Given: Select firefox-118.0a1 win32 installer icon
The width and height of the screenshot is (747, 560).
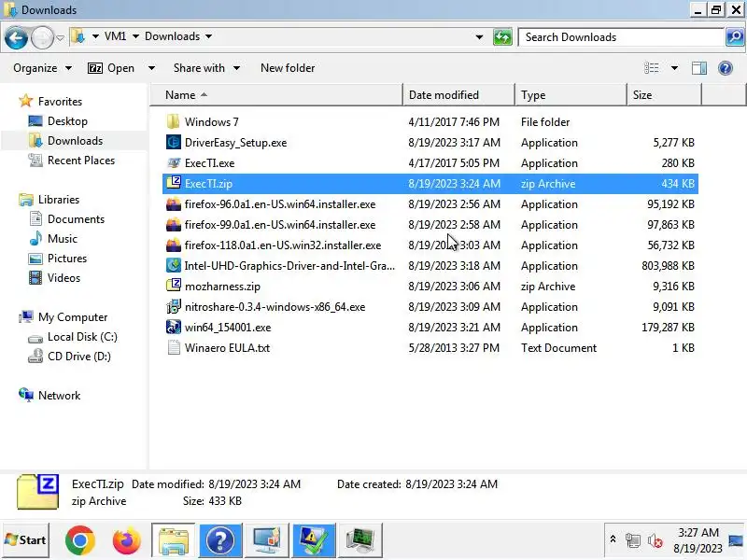Looking at the screenshot, I should tap(174, 245).
